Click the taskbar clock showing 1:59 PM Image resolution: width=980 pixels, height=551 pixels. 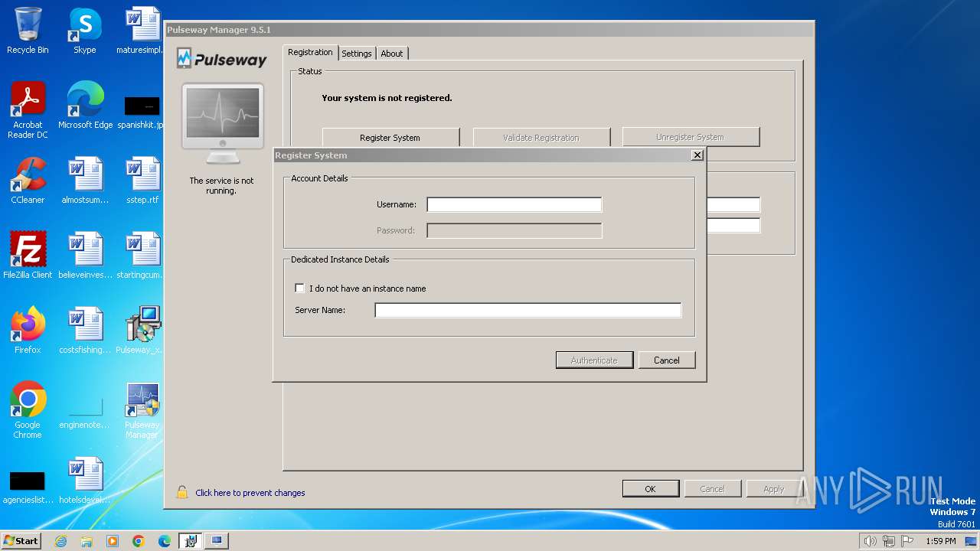pyautogui.click(x=941, y=541)
